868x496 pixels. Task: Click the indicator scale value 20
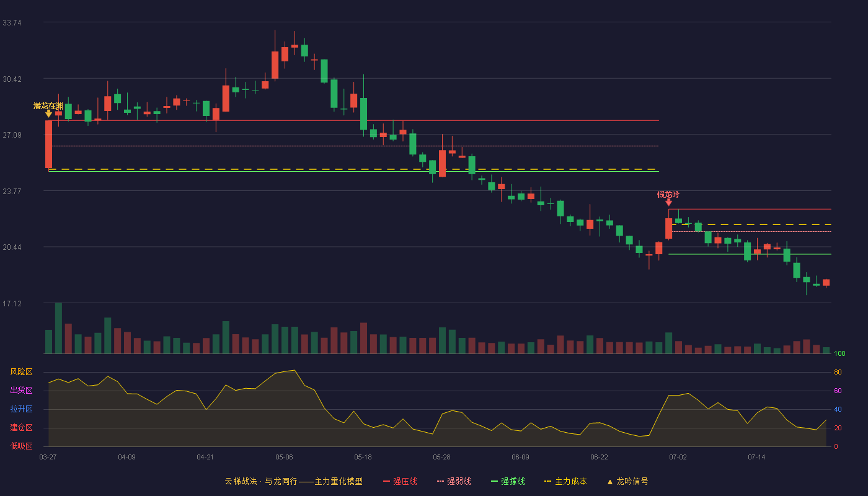838,428
